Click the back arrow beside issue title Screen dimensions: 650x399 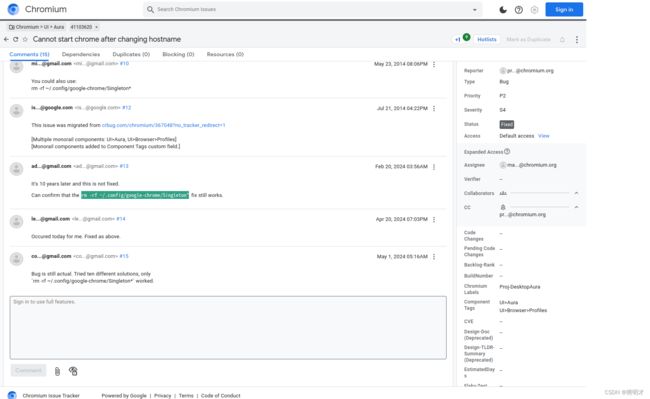click(x=6, y=39)
